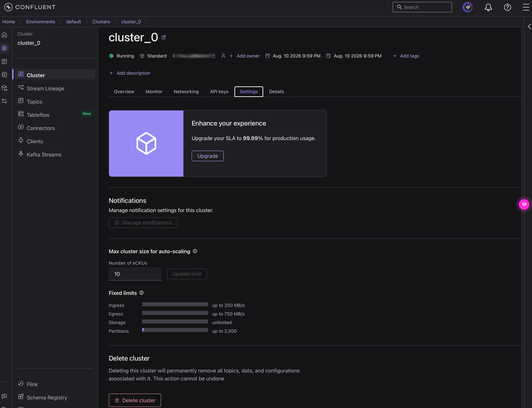Viewport: 532px width, 408px height.
Task: Go to Clusters breadcrumb
Action: pyautogui.click(x=101, y=22)
